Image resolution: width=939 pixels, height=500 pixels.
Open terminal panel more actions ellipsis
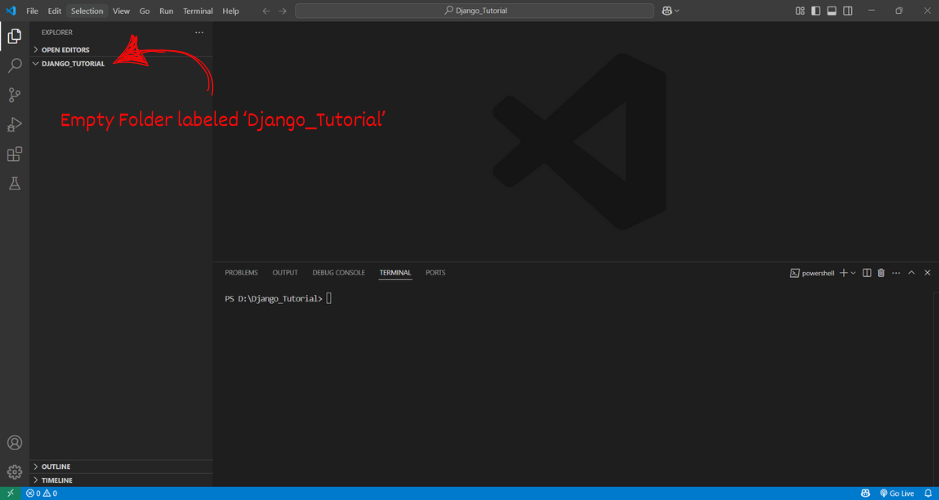pyautogui.click(x=896, y=273)
